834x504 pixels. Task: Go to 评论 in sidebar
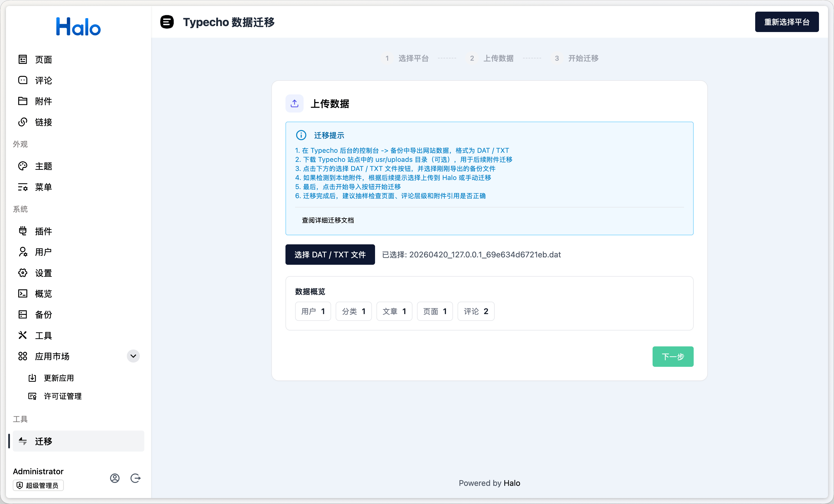43,81
